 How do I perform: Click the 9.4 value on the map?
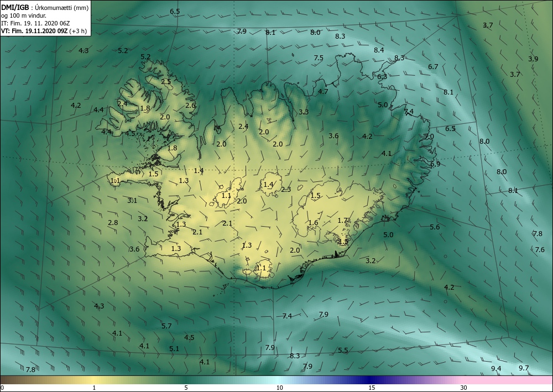[496, 369]
